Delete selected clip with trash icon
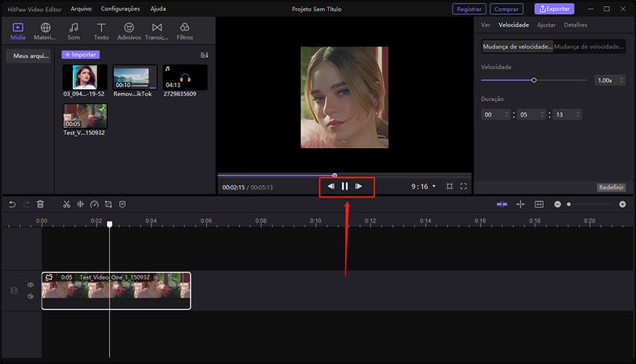Viewport: 636px width, 364px height. click(40, 204)
